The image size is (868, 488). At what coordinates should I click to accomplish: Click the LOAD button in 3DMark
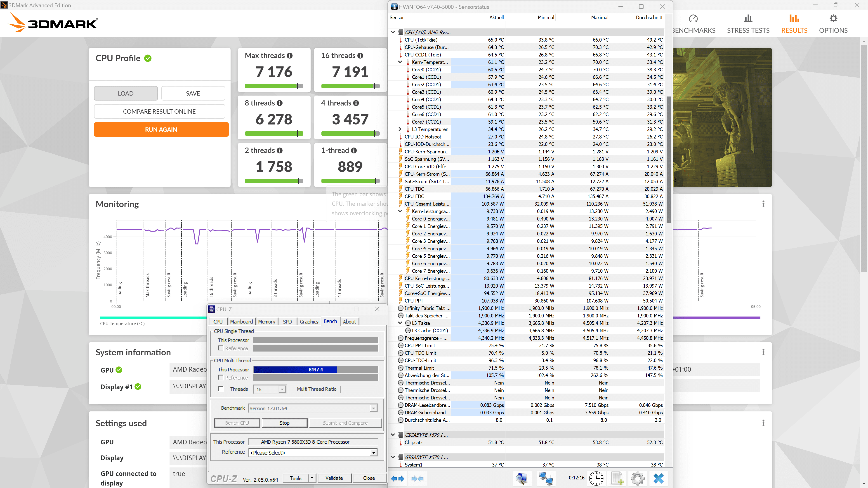click(126, 93)
